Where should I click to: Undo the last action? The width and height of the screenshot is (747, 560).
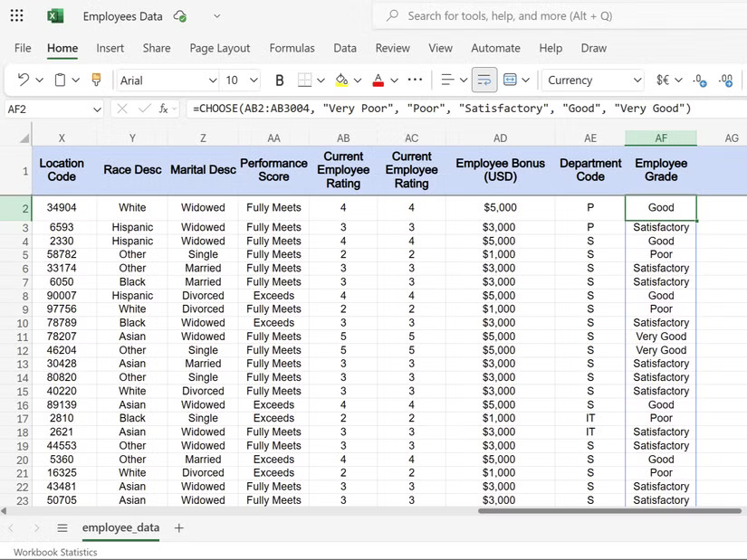pos(23,81)
